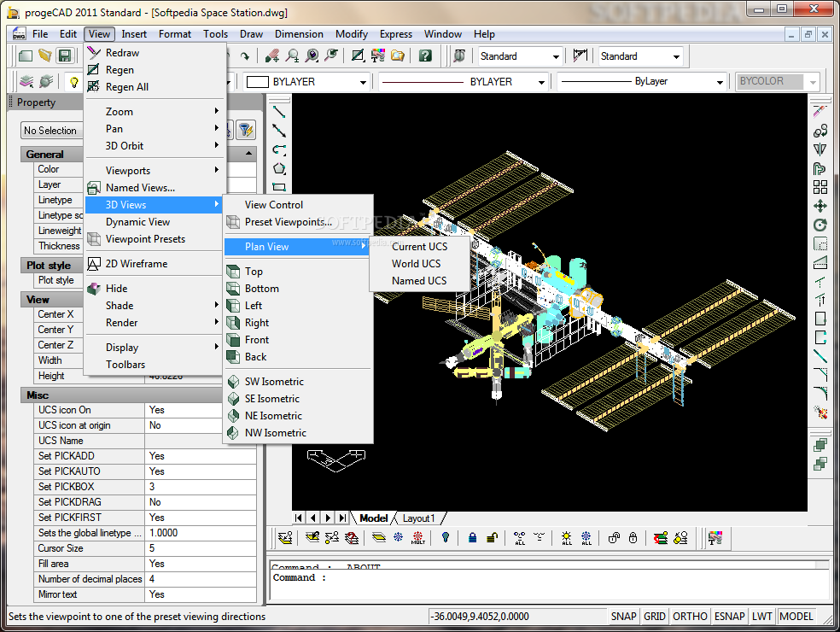Viewport: 840px width, 632px height.
Task: Select the Explode tool icon
Action: tap(820, 413)
